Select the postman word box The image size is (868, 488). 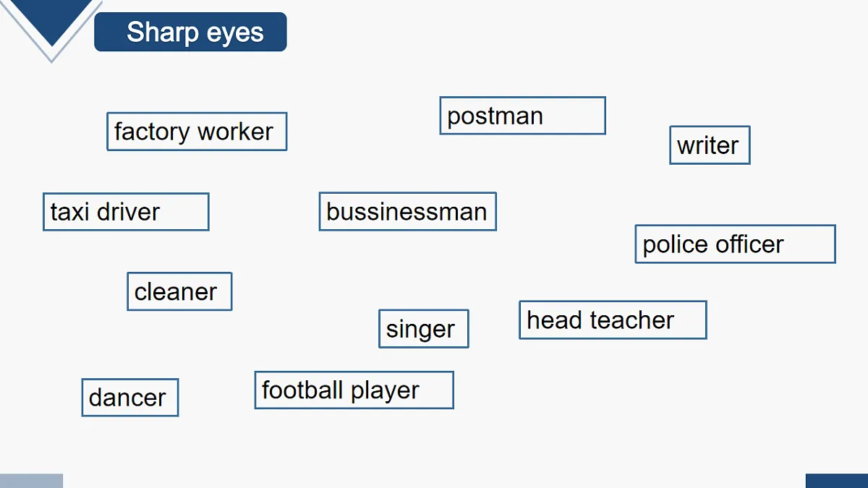tap(522, 116)
